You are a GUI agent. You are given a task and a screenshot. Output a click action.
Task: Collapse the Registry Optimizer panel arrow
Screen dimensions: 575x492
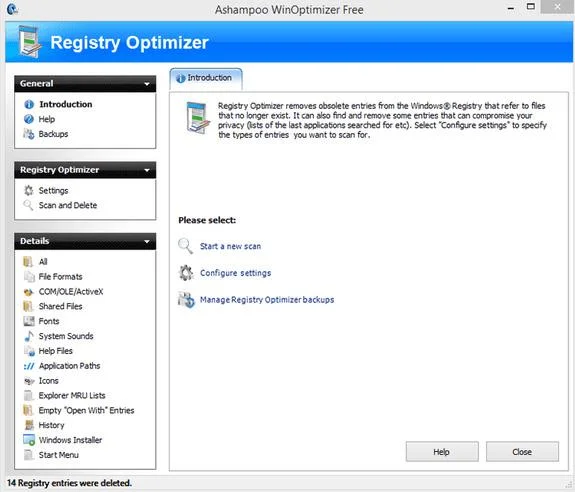point(147,170)
